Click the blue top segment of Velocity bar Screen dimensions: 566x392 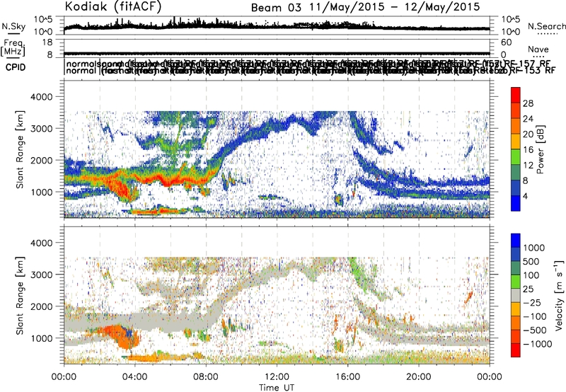coord(516,241)
